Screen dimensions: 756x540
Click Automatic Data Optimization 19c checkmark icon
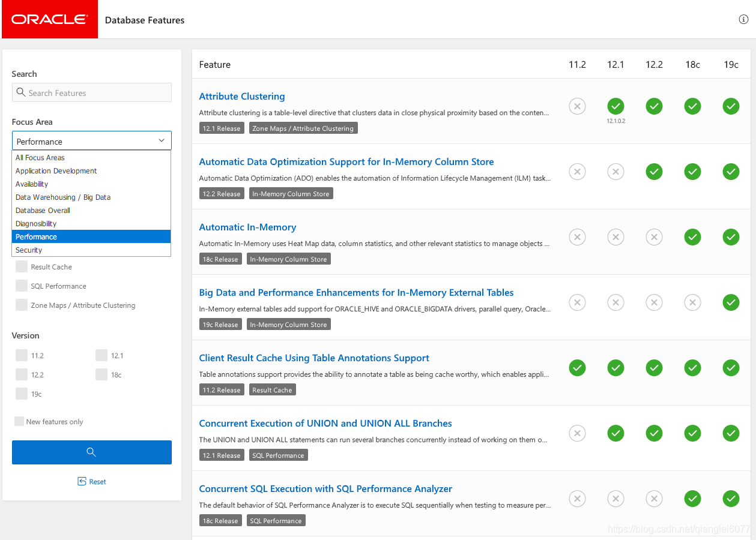(731, 172)
